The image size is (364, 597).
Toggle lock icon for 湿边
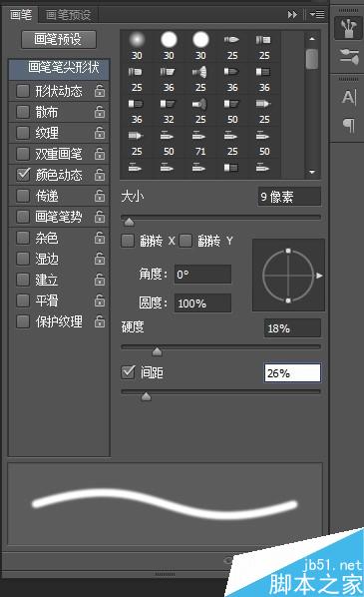click(100, 259)
